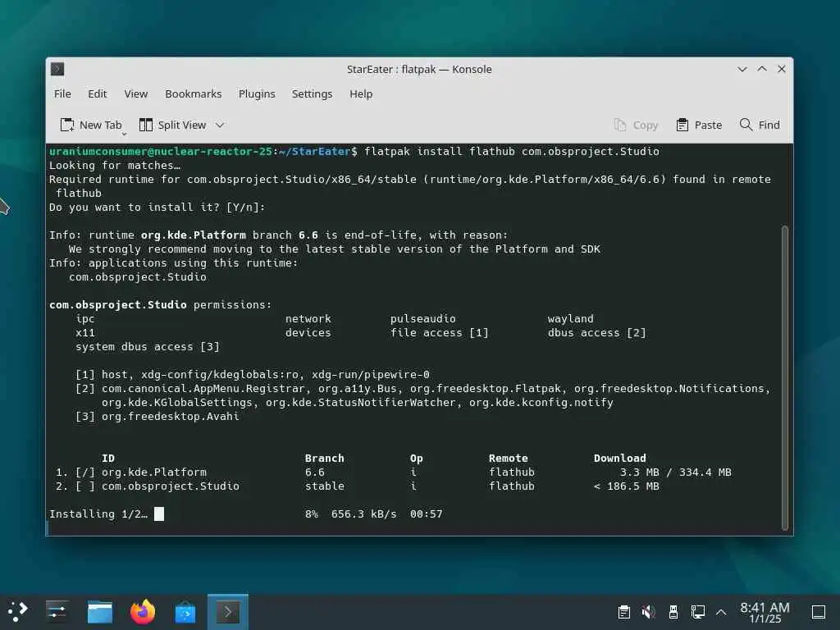
Task: Open the removable devices tray icon
Action: click(x=673, y=611)
